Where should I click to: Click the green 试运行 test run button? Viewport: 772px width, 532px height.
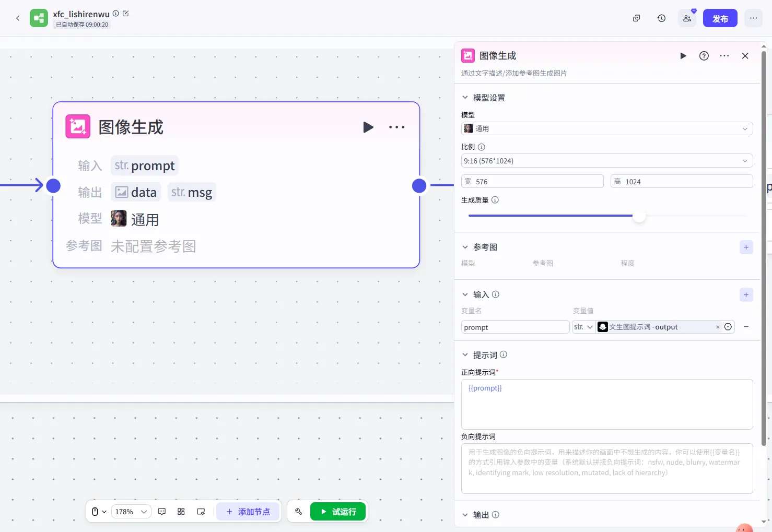(338, 512)
